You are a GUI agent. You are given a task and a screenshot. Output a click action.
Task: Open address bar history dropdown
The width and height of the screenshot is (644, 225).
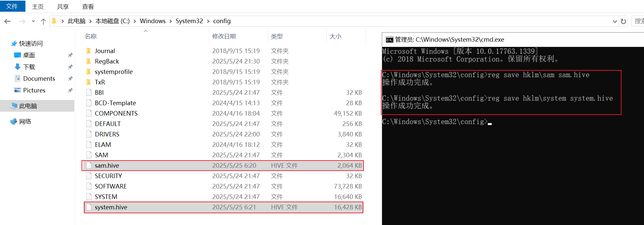point(615,21)
